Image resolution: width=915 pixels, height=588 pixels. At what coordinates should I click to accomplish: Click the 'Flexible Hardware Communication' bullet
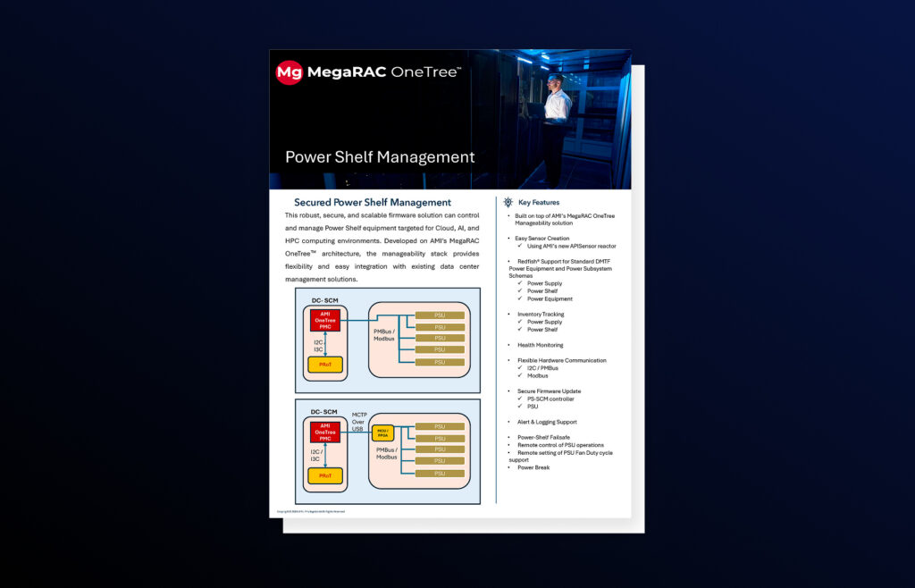click(561, 360)
